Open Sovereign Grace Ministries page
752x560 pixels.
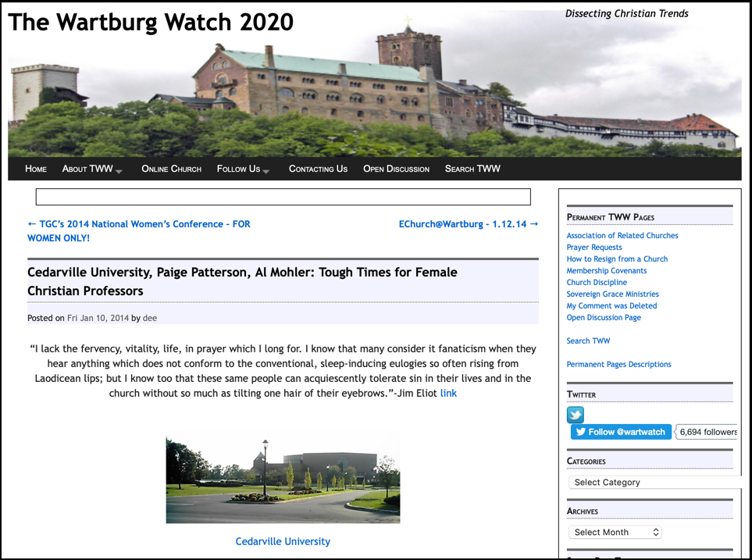pyautogui.click(x=612, y=294)
